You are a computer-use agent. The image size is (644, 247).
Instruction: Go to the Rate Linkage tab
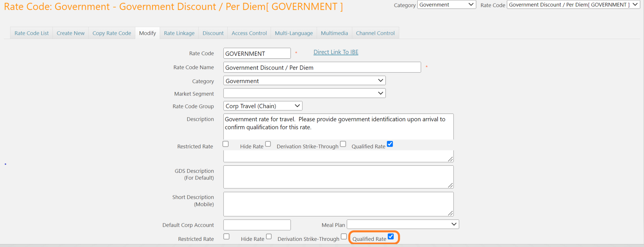coord(179,33)
